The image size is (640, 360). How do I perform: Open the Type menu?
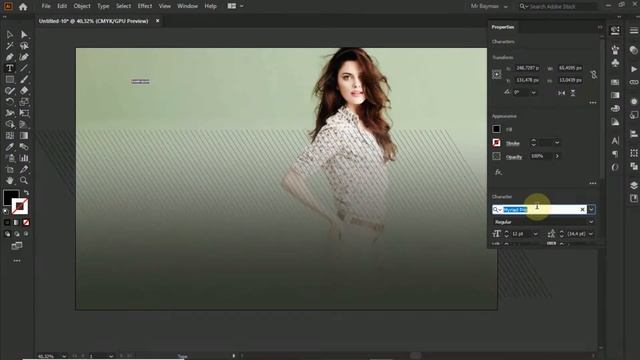[103, 6]
